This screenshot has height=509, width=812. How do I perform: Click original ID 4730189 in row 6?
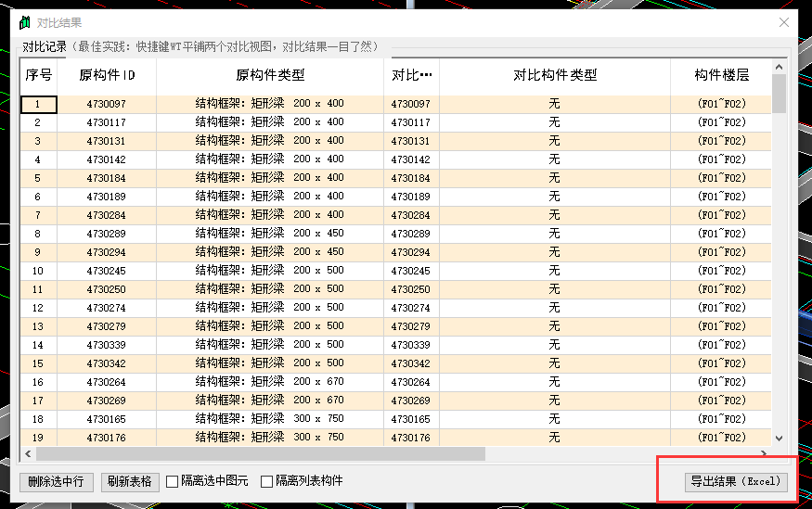107,197
